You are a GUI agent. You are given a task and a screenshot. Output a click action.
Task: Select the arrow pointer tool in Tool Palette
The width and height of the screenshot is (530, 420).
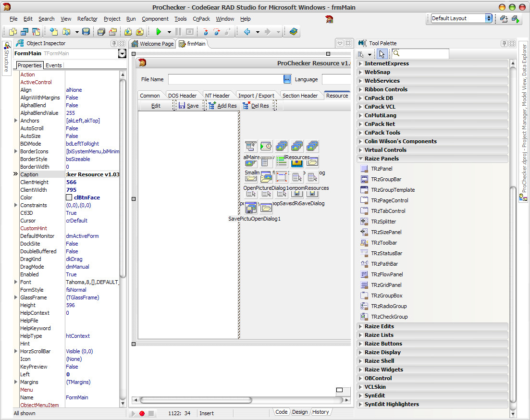382,54
